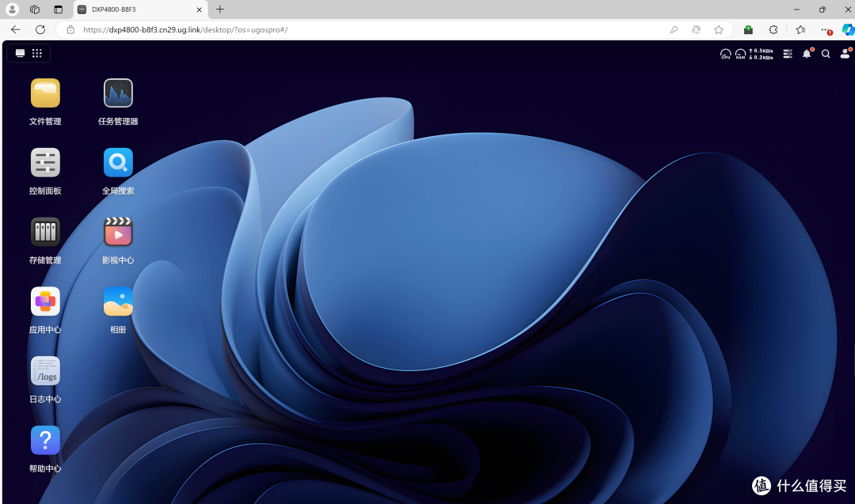
Task: View the CPU usage gauge
Action: coord(725,54)
